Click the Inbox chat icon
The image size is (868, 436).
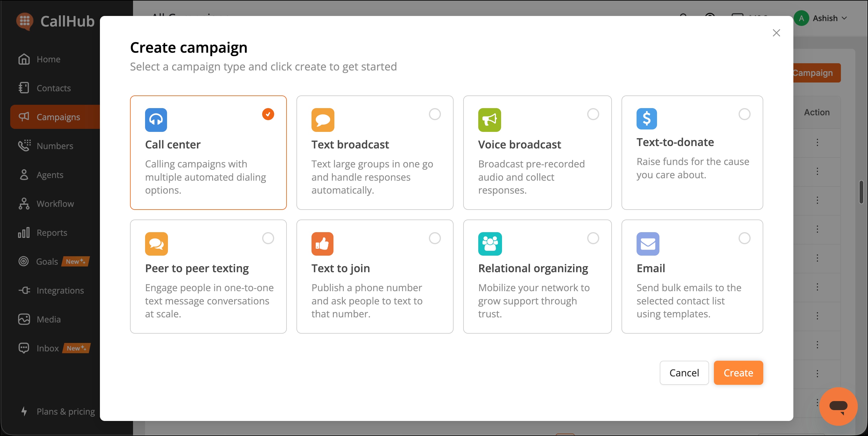click(24, 348)
